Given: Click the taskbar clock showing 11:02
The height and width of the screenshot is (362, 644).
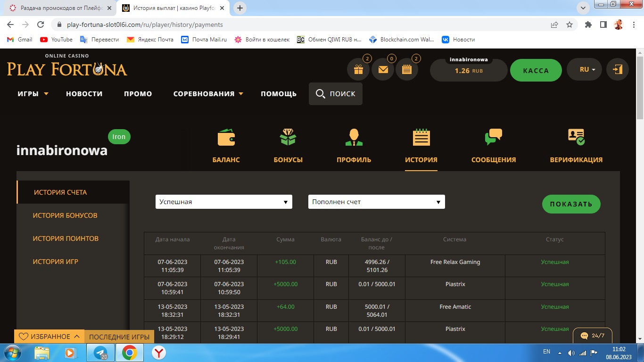Looking at the screenshot, I should tap(619, 353).
